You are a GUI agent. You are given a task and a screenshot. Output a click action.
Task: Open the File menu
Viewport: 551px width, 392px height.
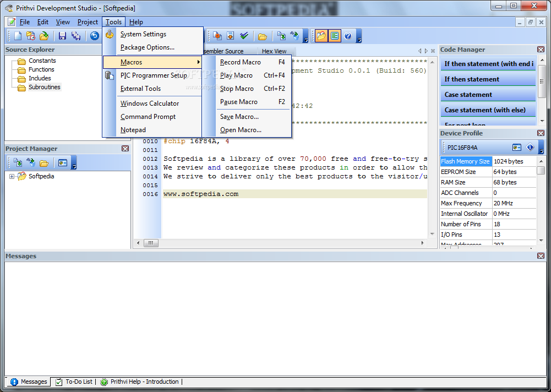[25, 22]
